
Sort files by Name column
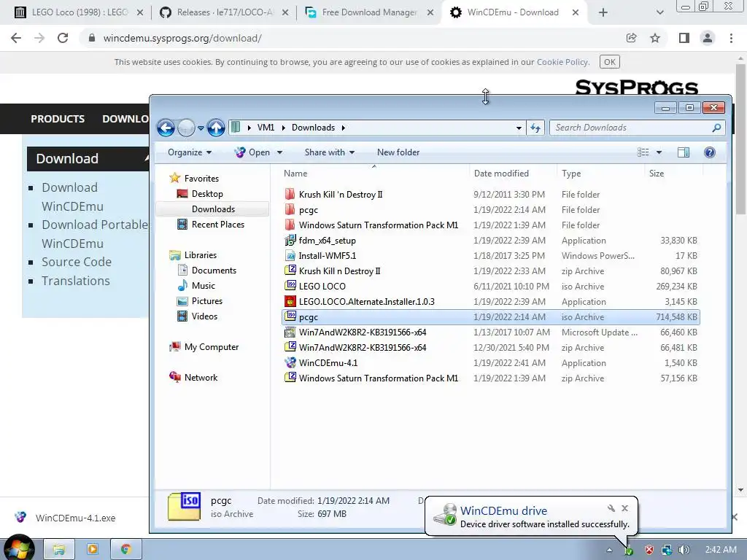374,174
